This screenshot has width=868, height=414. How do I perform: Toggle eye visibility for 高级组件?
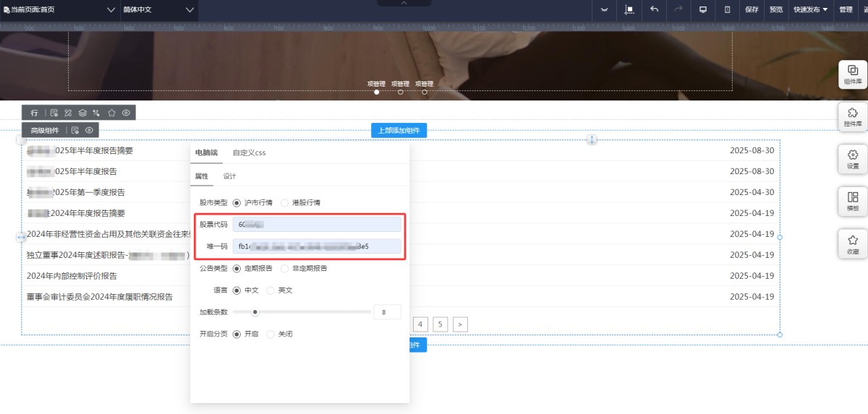point(89,130)
